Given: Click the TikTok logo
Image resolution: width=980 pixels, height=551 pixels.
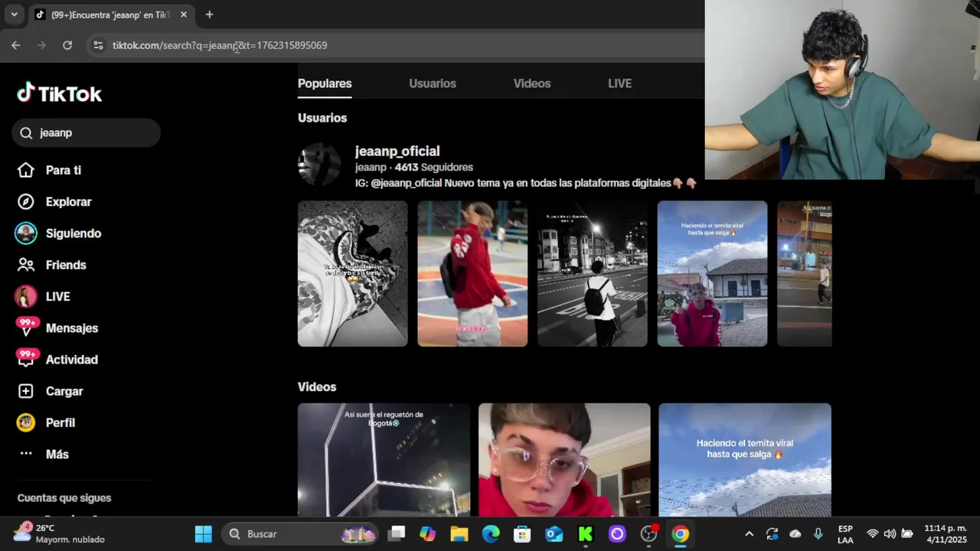Looking at the screenshot, I should (x=60, y=93).
